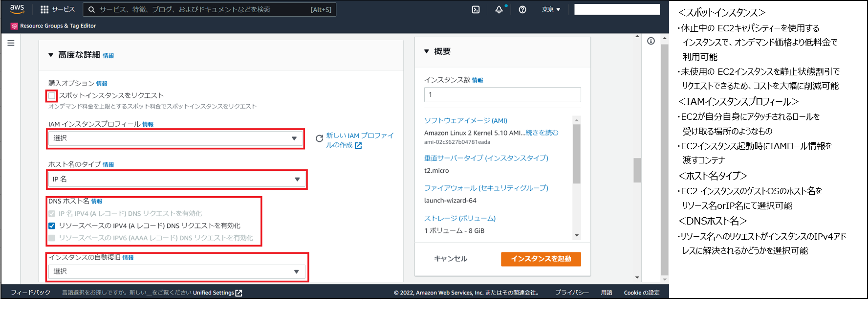Open the AWS console home logo
Screen dimensions: 868x317
[17, 9]
